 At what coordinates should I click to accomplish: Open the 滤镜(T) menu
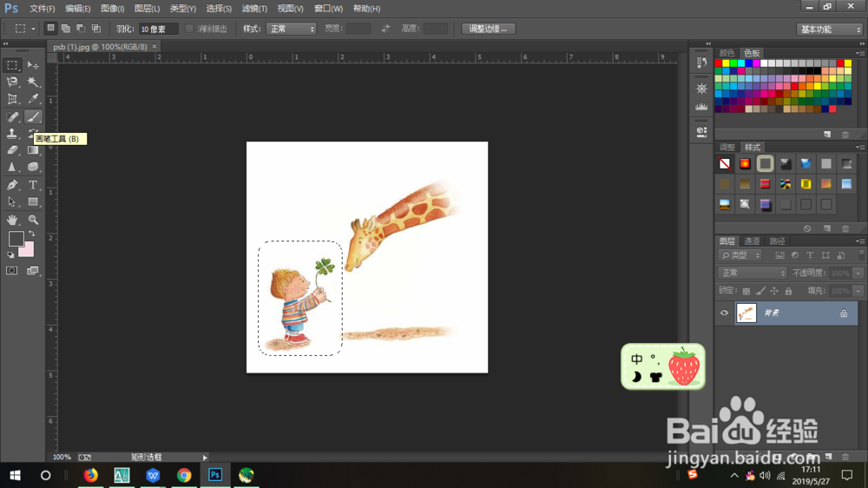(254, 9)
